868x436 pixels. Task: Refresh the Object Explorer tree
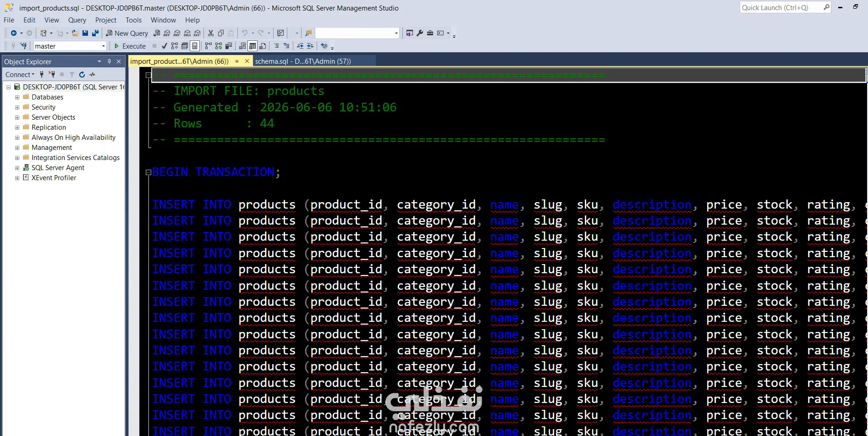[x=82, y=74]
